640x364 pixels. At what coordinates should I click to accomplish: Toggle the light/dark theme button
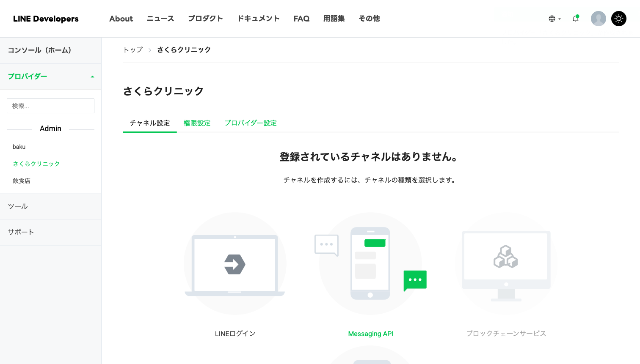click(x=618, y=19)
